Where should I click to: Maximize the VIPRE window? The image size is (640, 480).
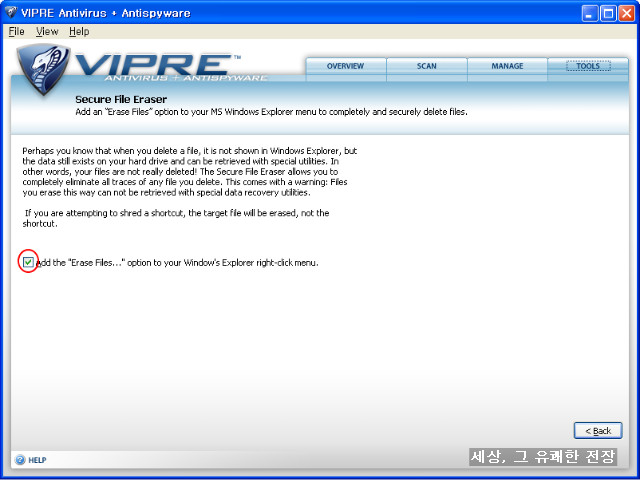[608, 13]
